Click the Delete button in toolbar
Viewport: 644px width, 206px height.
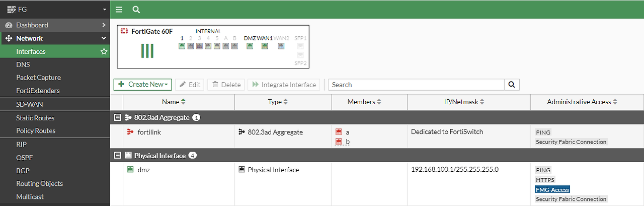(226, 85)
